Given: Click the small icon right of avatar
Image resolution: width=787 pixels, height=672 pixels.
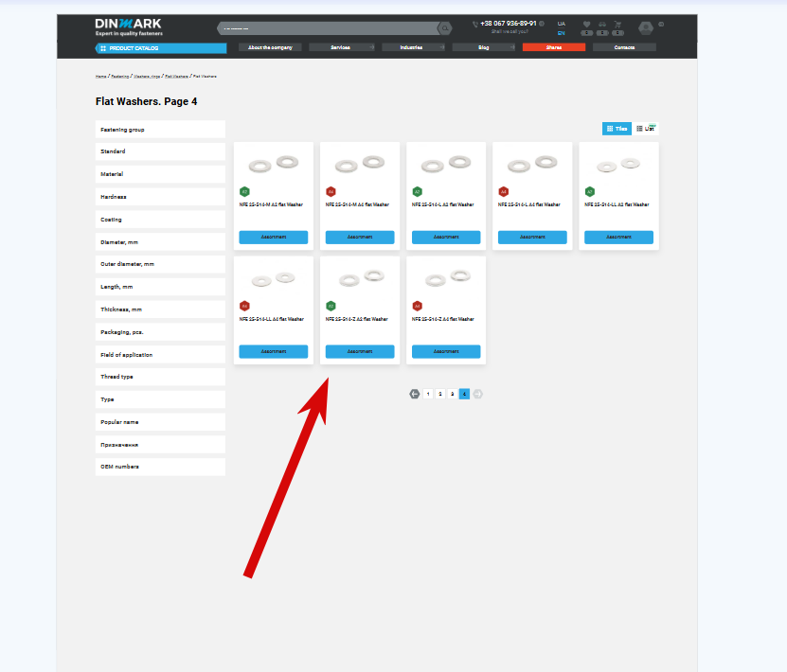Looking at the screenshot, I should click(x=661, y=24).
